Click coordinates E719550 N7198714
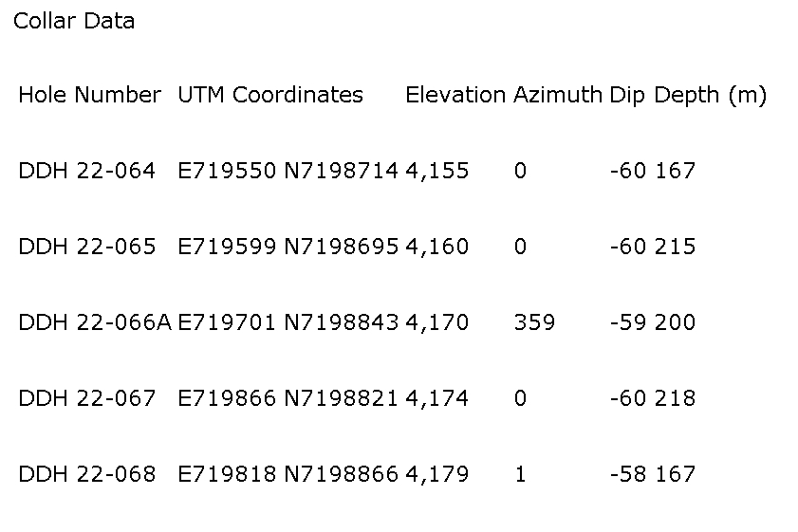Viewport: 798px width, 532px height. click(x=288, y=171)
